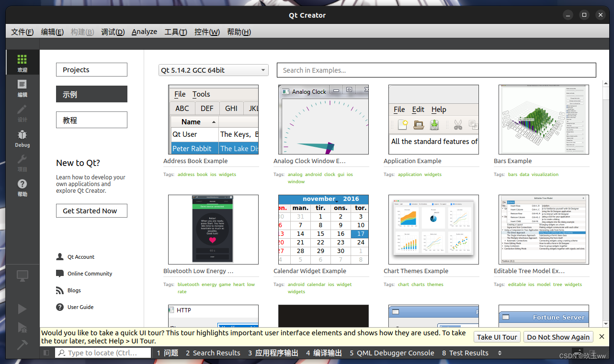Open the Fortune Server example thumbnail

point(544,316)
